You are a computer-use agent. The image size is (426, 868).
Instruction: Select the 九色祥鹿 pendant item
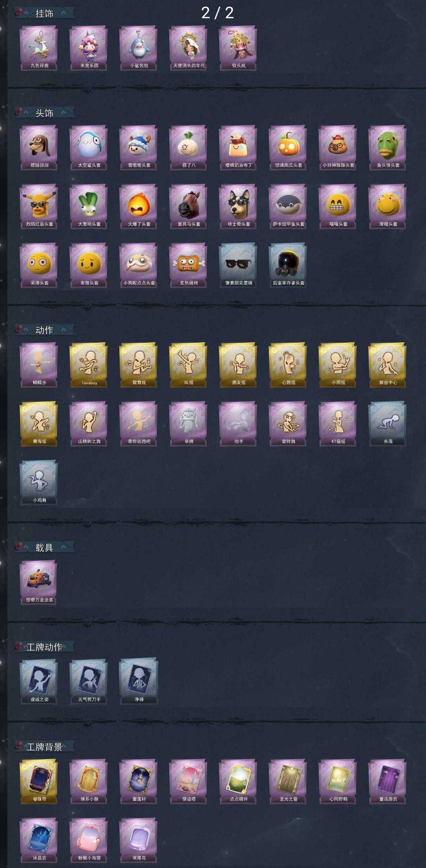(39, 48)
